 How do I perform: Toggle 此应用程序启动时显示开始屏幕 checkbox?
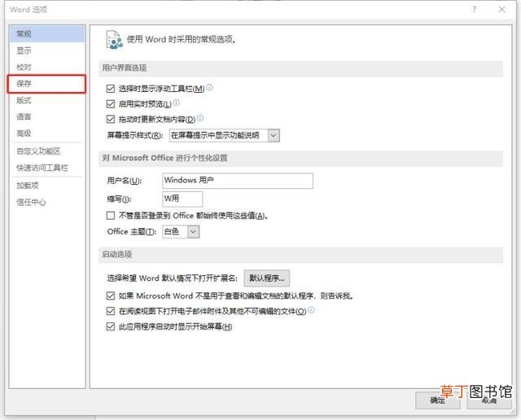tap(111, 326)
